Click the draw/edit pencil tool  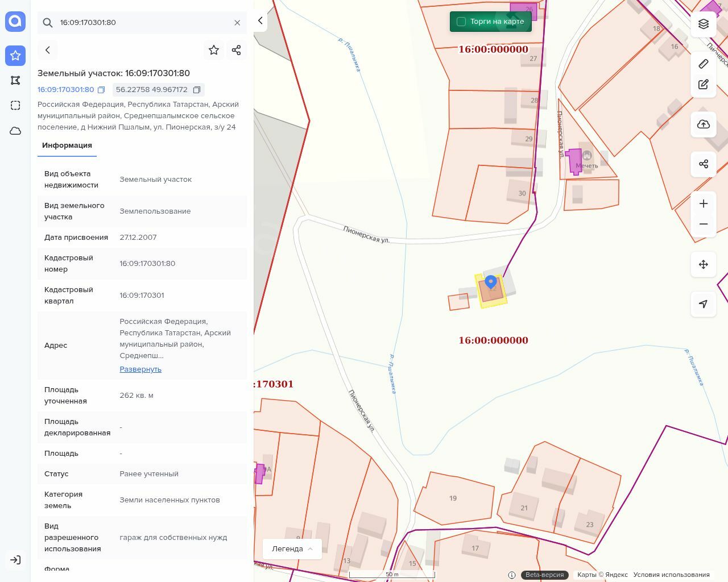pyautogui.click(x=704, y=85)
